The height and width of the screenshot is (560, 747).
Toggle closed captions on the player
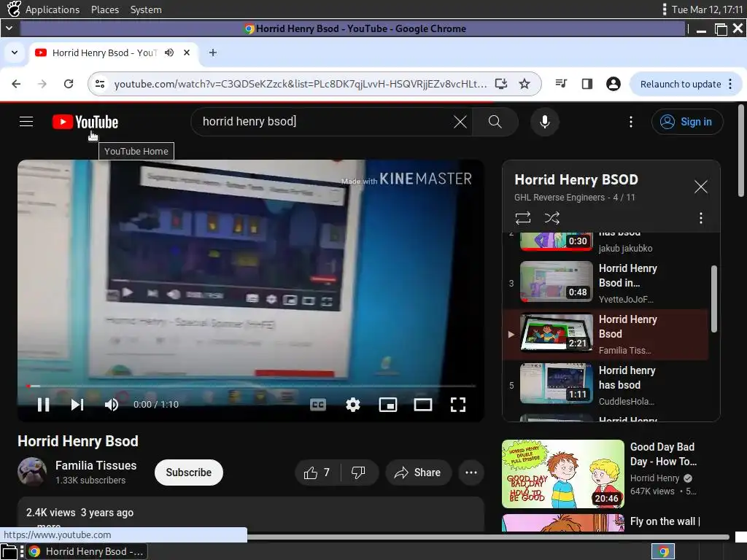pyautogui.click(x=318, y=404)
